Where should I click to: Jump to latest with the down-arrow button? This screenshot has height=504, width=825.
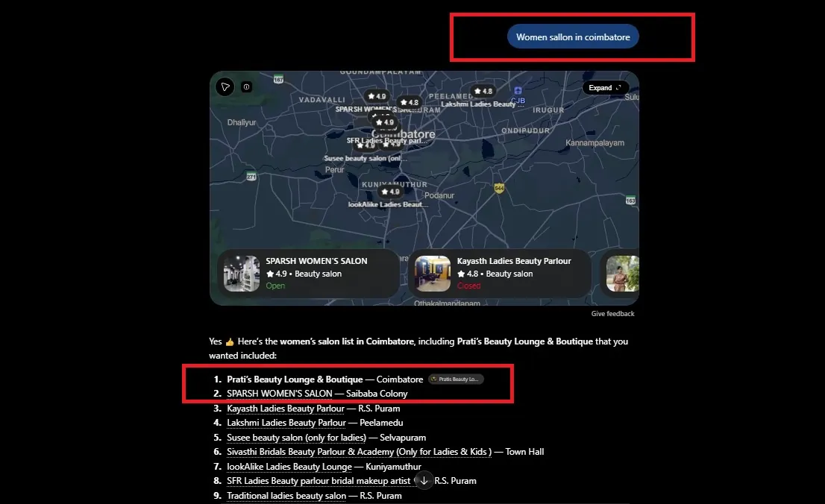424,480
